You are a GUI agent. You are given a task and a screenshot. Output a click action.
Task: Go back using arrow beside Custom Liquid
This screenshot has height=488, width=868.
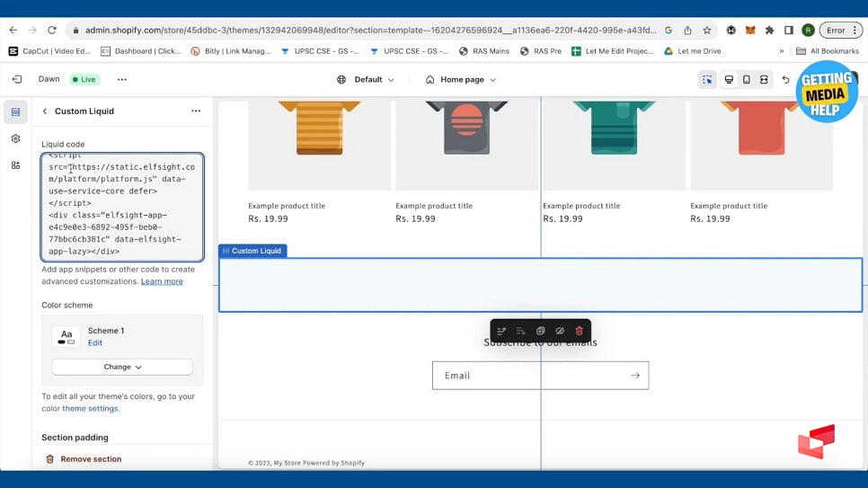point(45,111)
